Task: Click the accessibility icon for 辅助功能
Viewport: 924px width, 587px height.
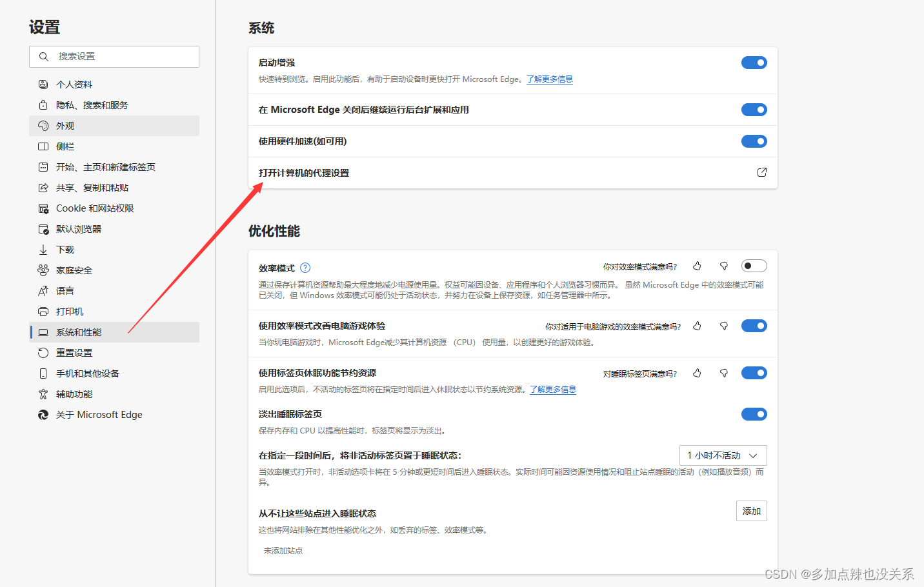Action: pos(43,394)
